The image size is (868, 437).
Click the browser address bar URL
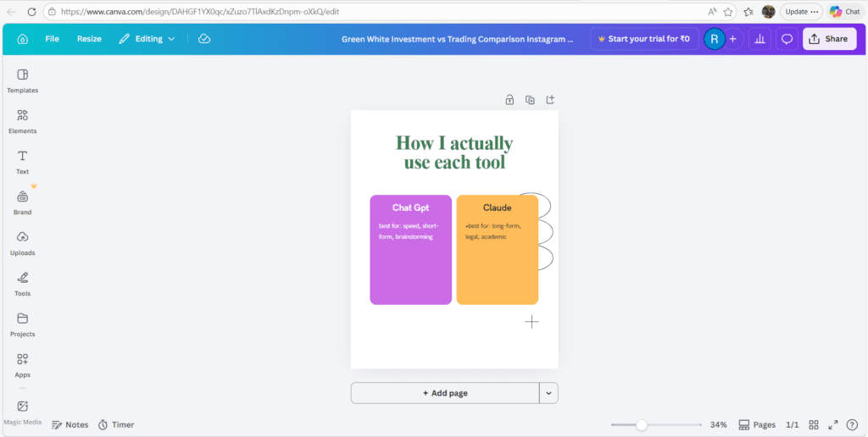click(200, 12)
